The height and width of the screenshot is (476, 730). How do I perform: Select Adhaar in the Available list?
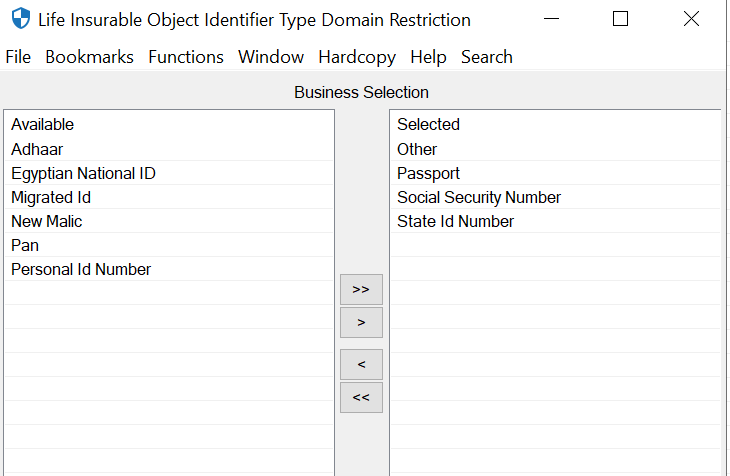[x=37, y=149]
